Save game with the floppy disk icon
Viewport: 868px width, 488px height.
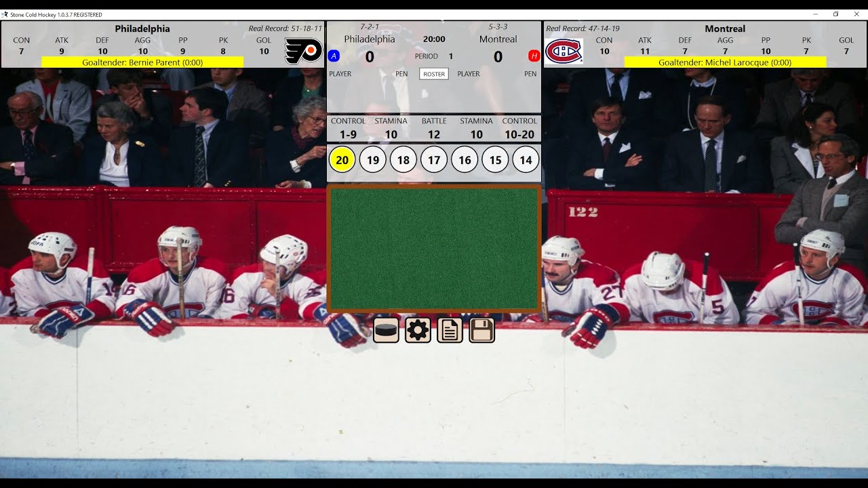pyautogui.click(x=482, y=330)
